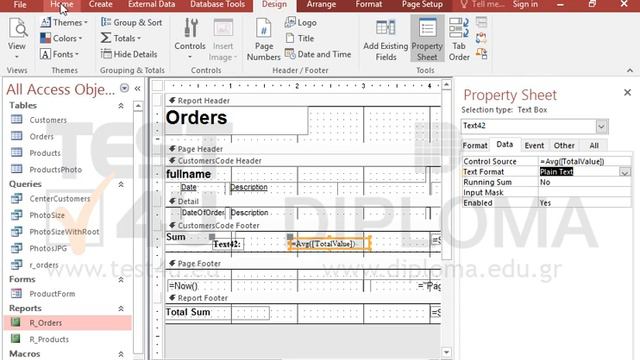
Task: Collapse the Queries group
Action: (121, 184)
